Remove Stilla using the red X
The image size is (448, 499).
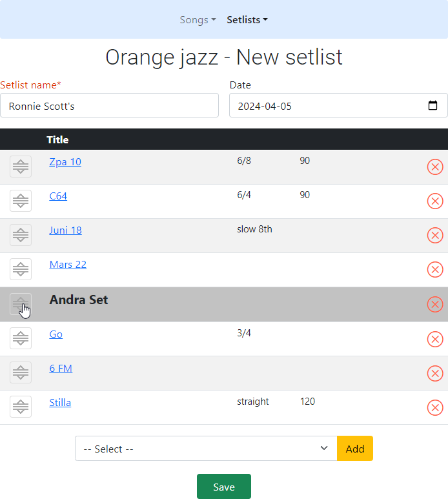[435, 407]
